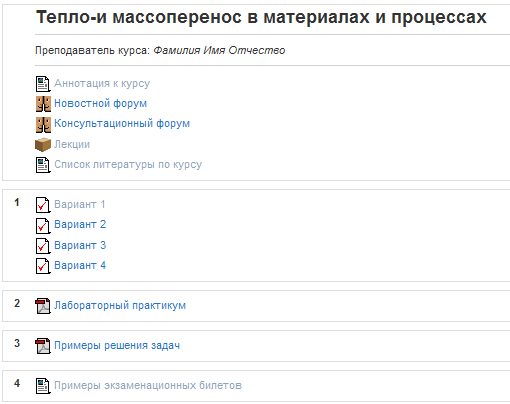The image size is (510, 404).
Task: Open the Консультационный форум link
Action: click(122, 124)
